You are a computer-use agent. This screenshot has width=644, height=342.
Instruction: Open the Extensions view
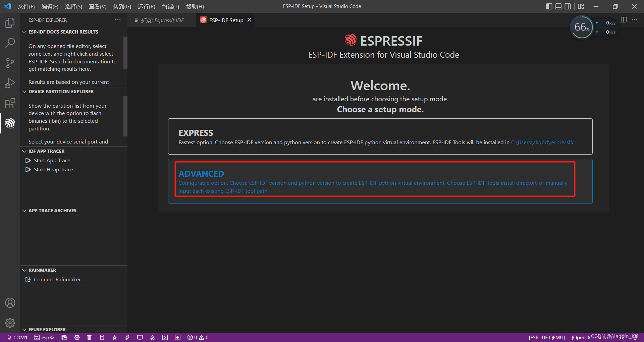10,103
